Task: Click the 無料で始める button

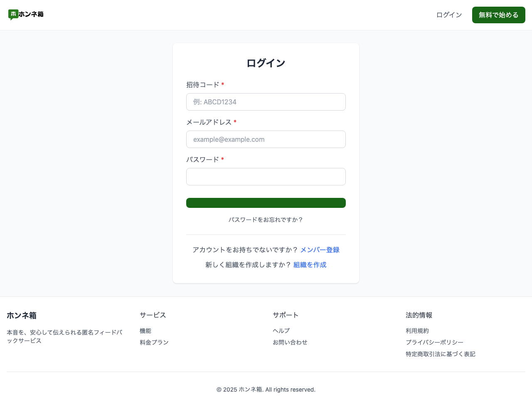Action: (498, 15)
